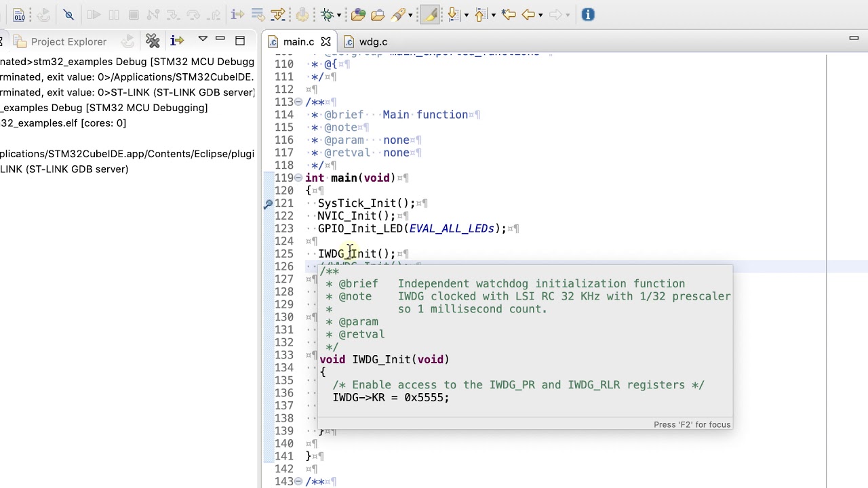Open Next Annotation dropdown arrow
Screen dimensions: 868x488
coord(466,15)
